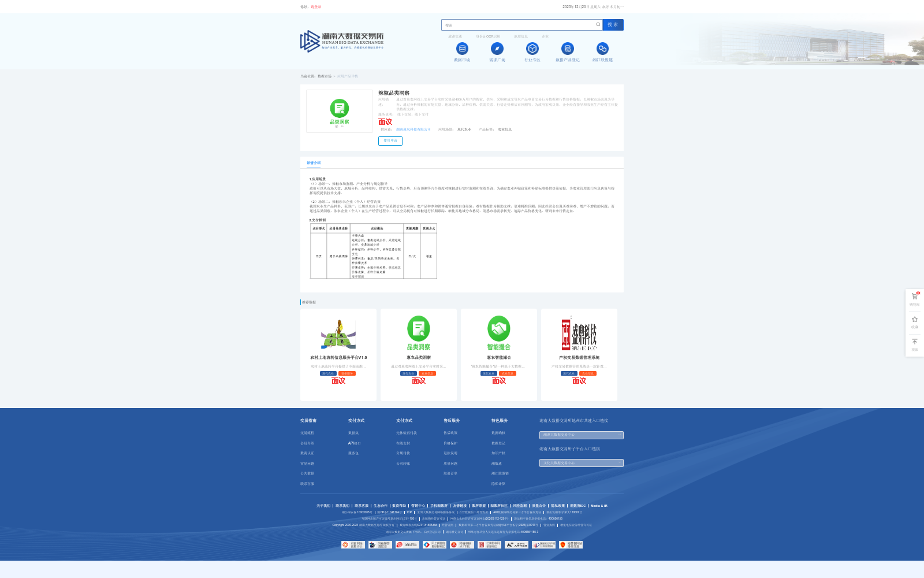Click 营销中心 in footer menu
This screenshot has height=578, width=924.
click(x=418, y=506)
